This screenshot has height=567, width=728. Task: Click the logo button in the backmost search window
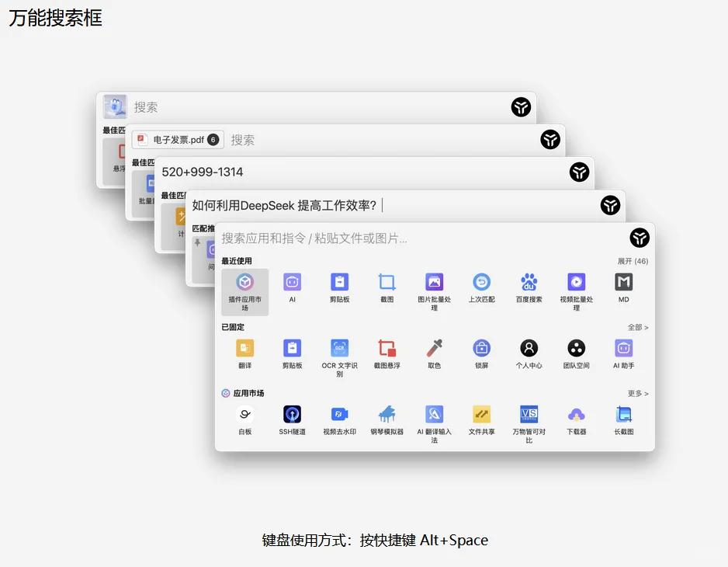click(521, 107)
